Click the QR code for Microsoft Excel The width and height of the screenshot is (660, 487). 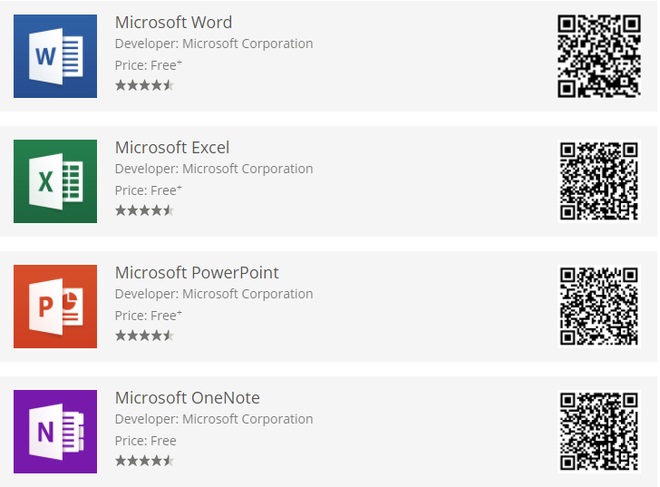599,181
